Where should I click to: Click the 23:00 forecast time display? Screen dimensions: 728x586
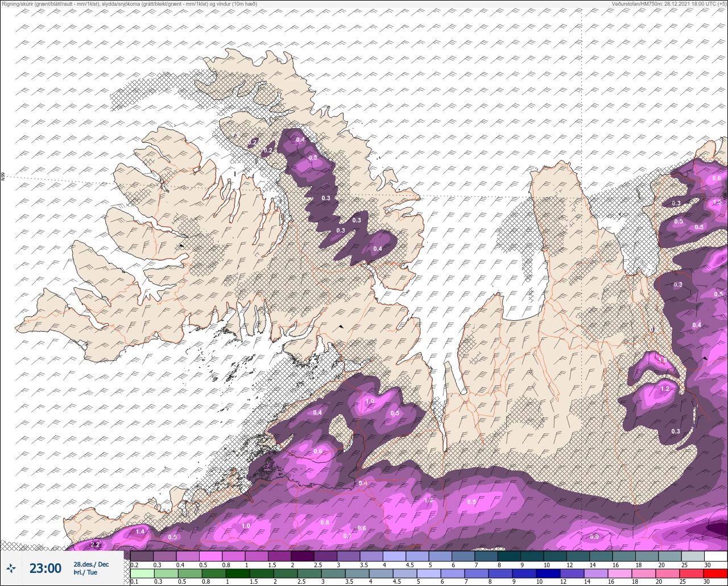(45, 568)
